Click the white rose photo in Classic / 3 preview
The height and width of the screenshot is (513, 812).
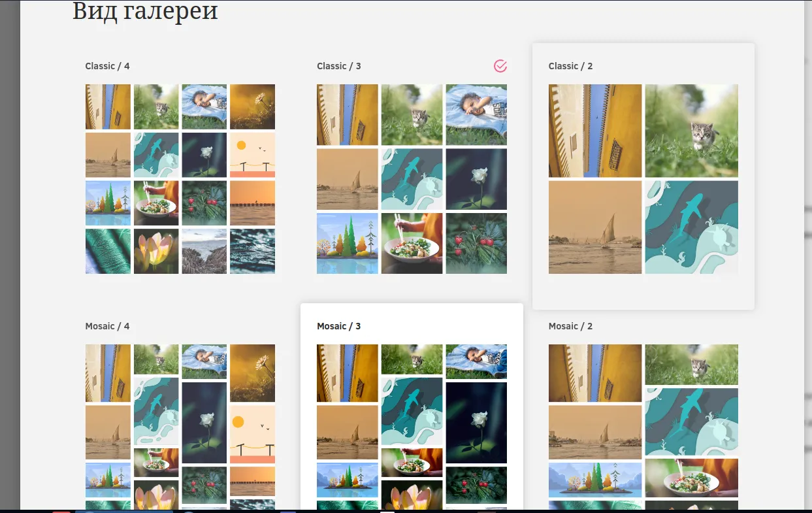[x=476, y=179]
